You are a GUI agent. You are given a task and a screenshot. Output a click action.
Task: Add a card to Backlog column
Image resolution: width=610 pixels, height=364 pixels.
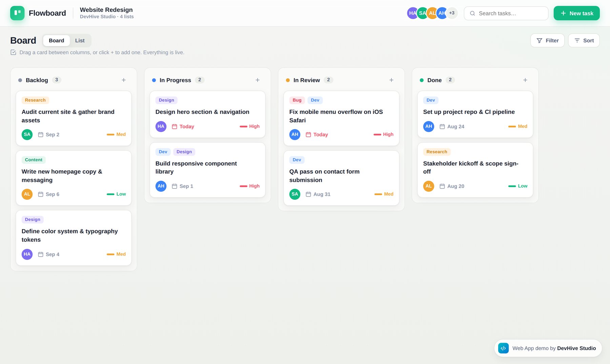click(x=124, y=80)
